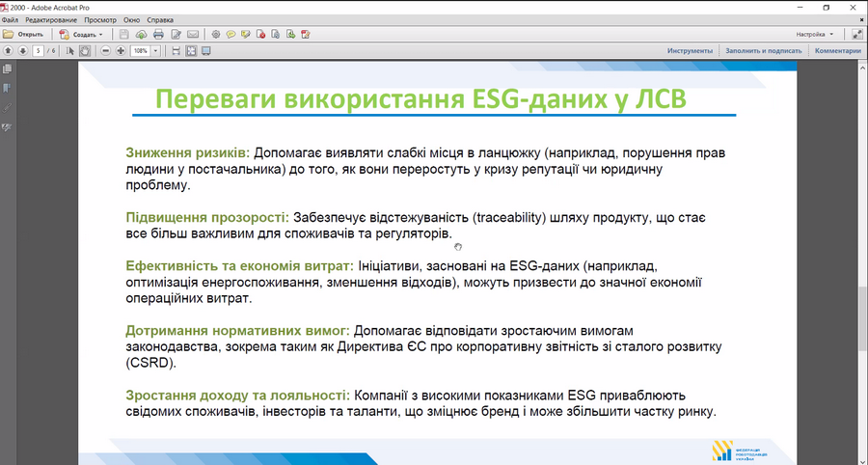Open the Комментарии comments pane

click(837, 51)
